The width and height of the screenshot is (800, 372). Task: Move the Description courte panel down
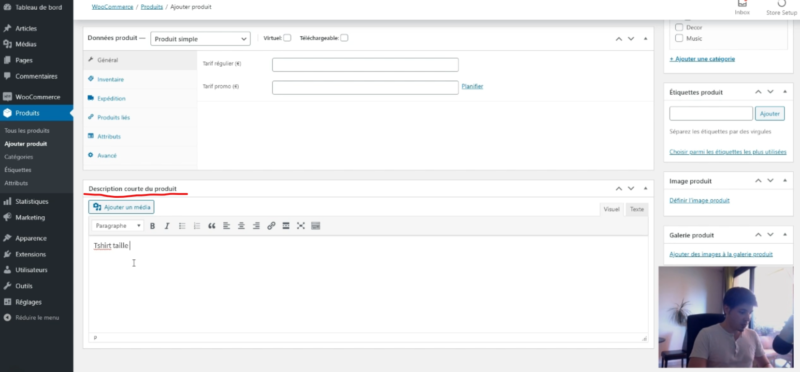(x=631, y=188)
